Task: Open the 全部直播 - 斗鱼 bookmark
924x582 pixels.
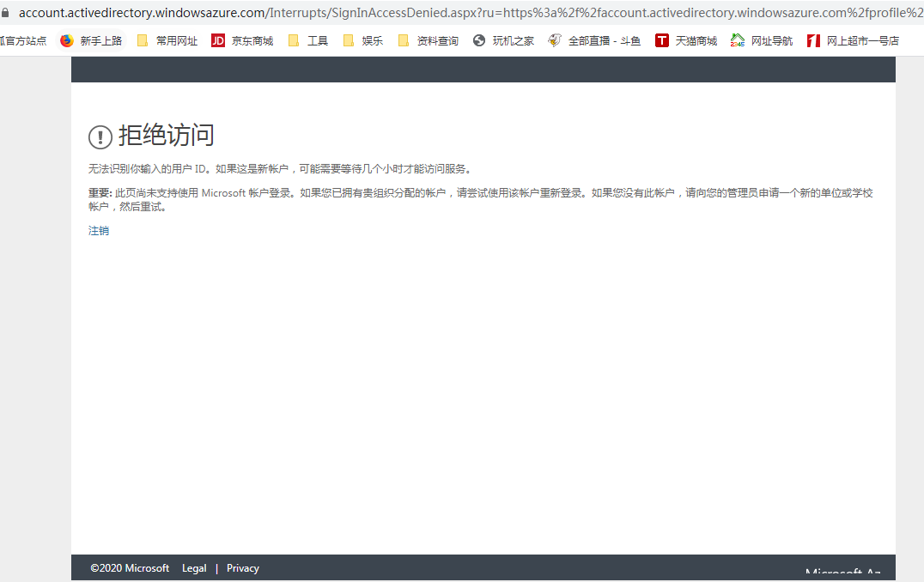Action: click(x=594, y=40)
